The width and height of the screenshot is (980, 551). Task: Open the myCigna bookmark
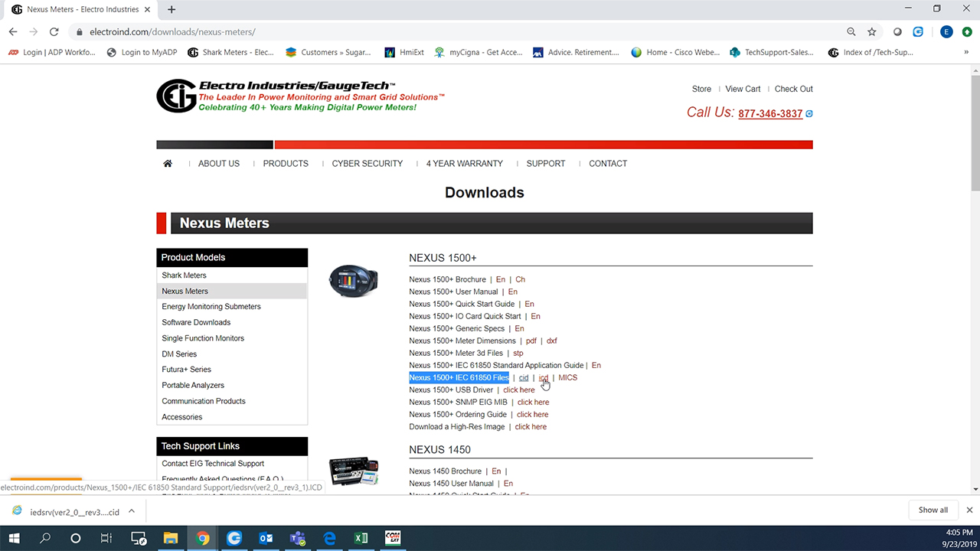(479, 52)
